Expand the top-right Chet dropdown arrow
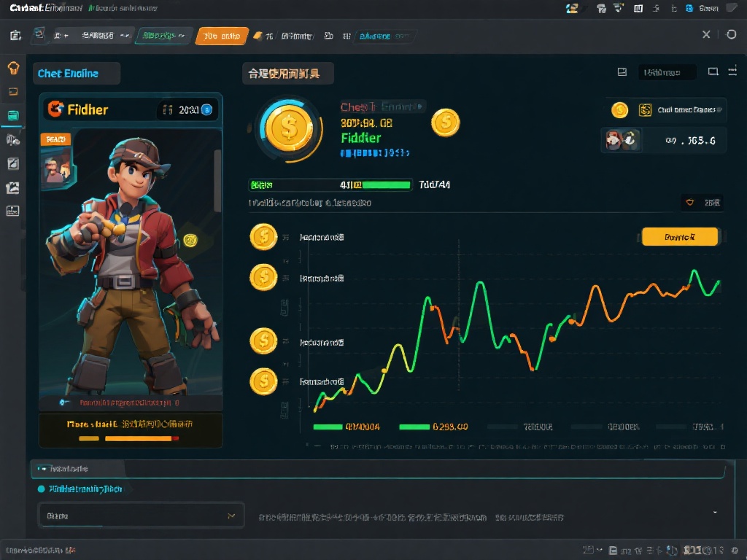 719,110
